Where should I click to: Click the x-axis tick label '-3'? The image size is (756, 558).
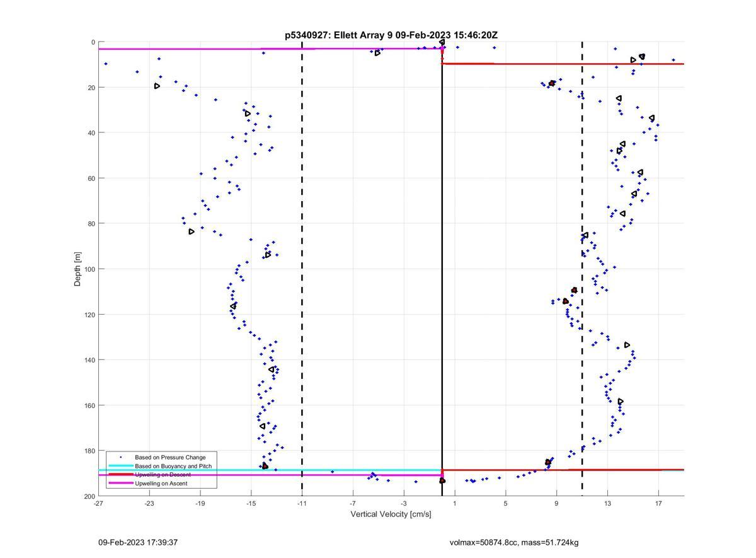tap(404, 504)
